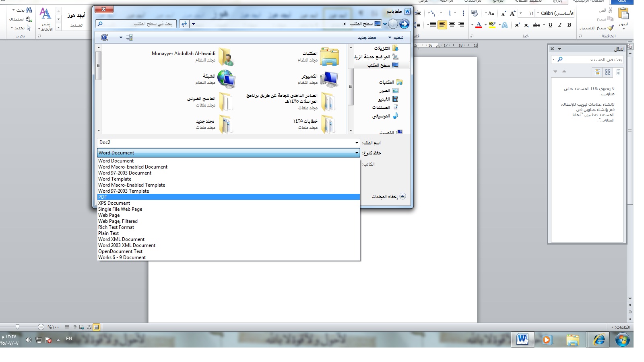Open the dialog change view icon
The width and height of the screenshot is (644, 362).
click(x=130, y=37)
